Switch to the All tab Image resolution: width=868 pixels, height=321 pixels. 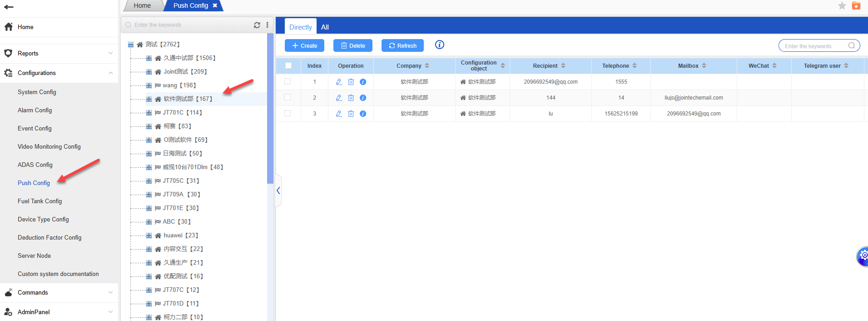tap(325, 27)
